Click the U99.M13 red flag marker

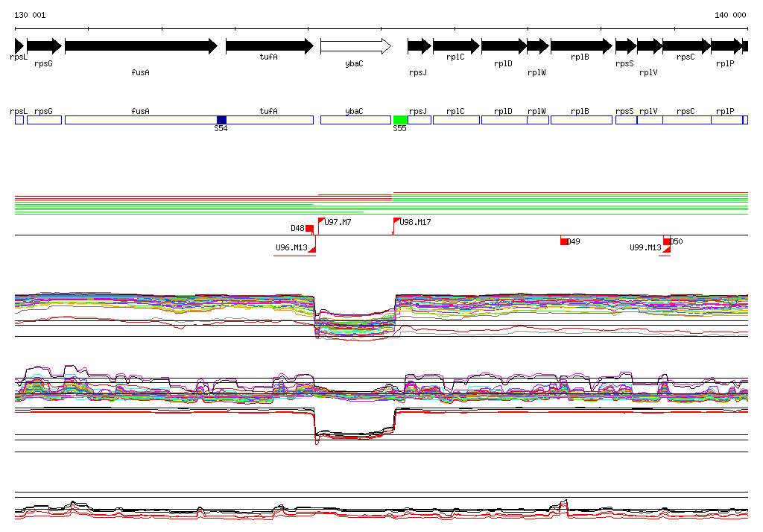[667, 249]
